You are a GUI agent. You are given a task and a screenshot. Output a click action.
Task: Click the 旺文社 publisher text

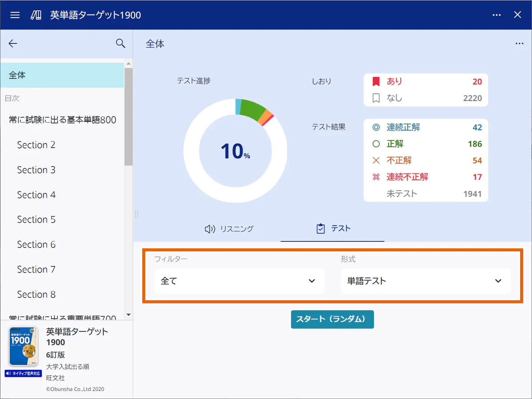click(x=55, y=378)
